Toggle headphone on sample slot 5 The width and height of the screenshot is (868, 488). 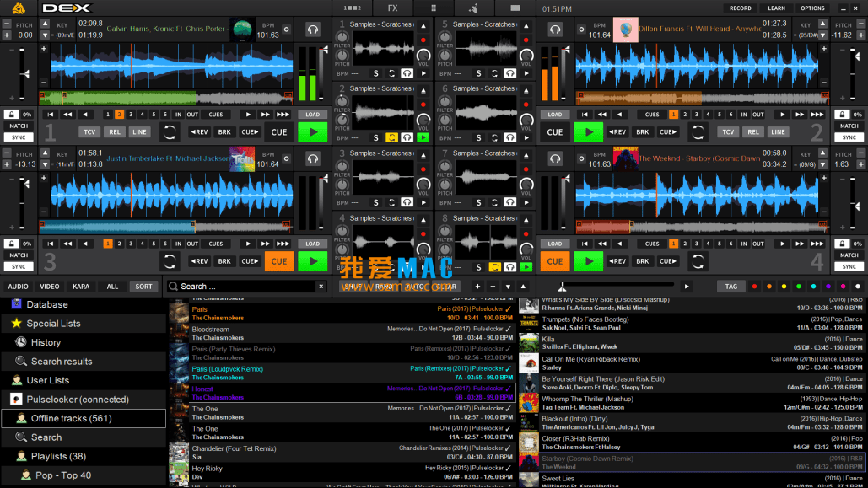tap(509, 73)
